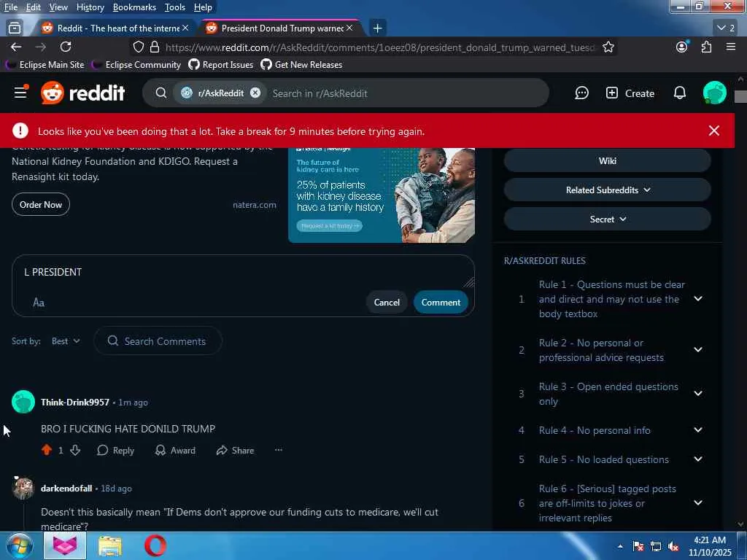Open the Get New Releases bookmark
This screenshot has width=747, height=560.
301,65
